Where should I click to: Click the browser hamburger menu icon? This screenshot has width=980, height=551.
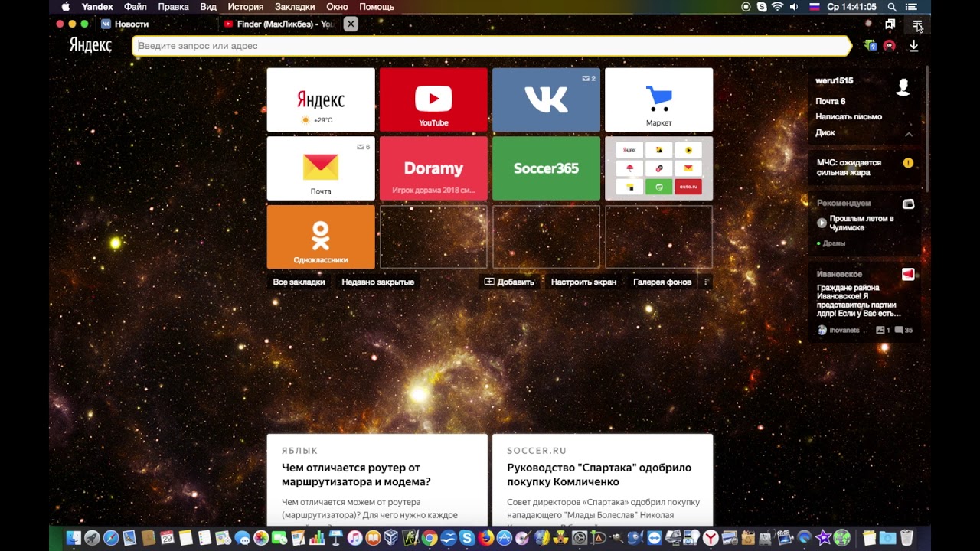tap(916, 24)
